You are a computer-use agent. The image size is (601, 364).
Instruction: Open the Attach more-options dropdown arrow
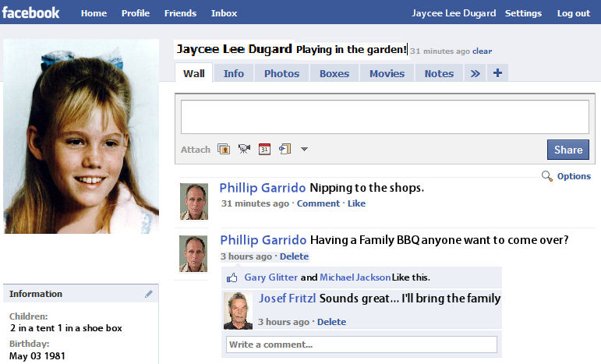(x=304, y=149)
